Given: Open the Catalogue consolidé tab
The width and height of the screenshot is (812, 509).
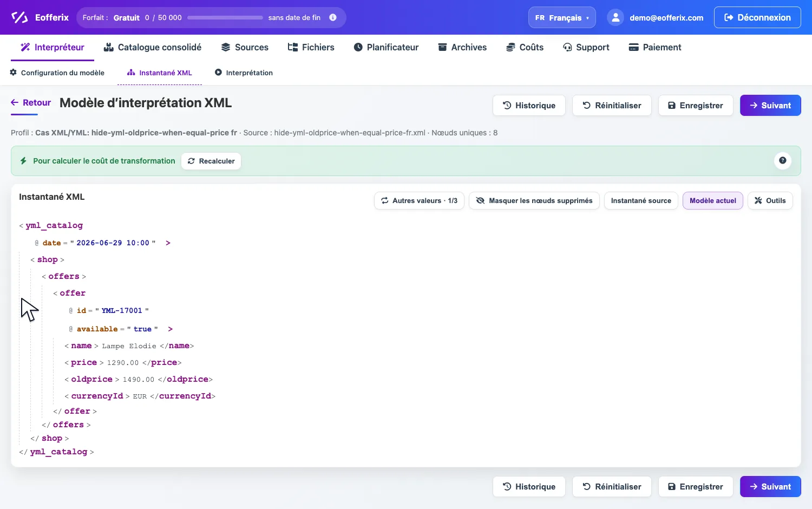Looking at the screenshot, I should 153,47.
